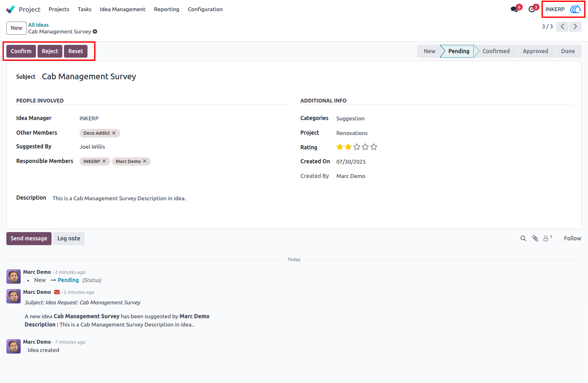This screenshot has height=383, width=588.
Task: Show followers list via person icon
Action: tap(547, 238)
